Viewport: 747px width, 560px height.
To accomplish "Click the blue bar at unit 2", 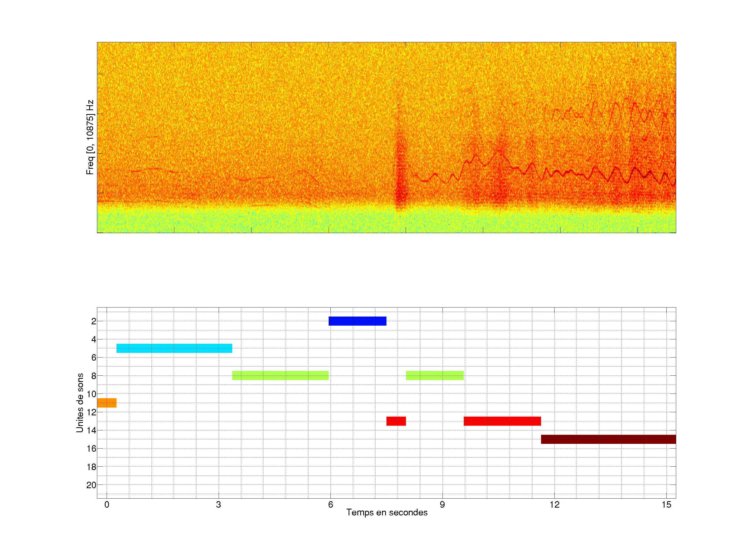I will coord(357,321).
